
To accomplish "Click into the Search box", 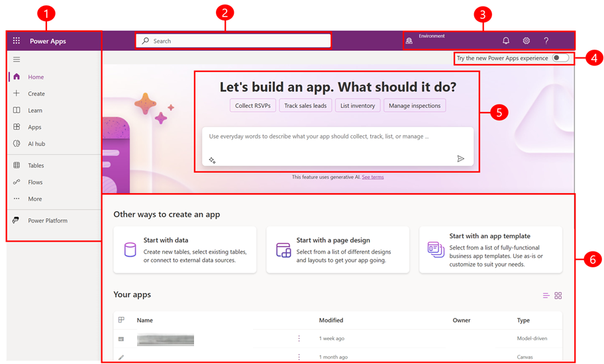I will [233, 41].
